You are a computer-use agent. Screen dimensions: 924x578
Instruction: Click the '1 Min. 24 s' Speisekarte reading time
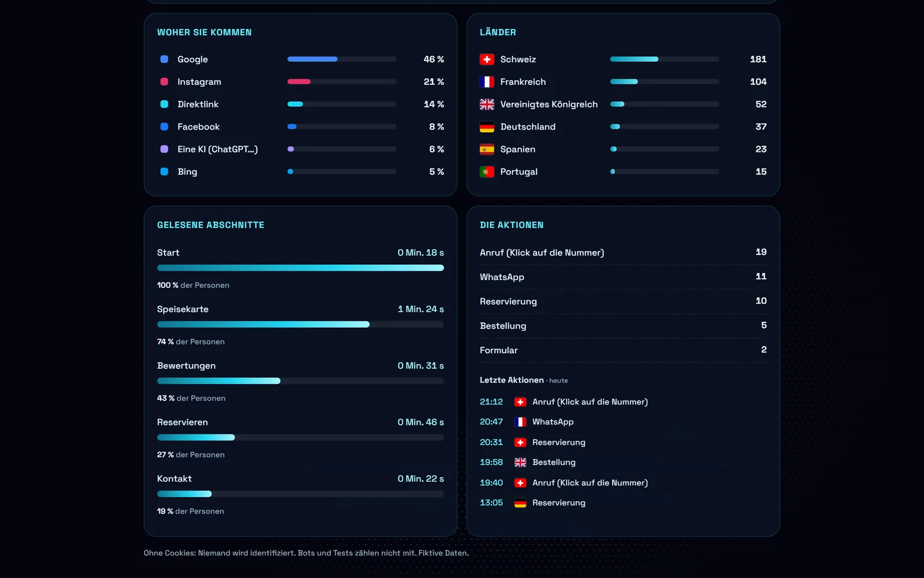click(421, 310)
